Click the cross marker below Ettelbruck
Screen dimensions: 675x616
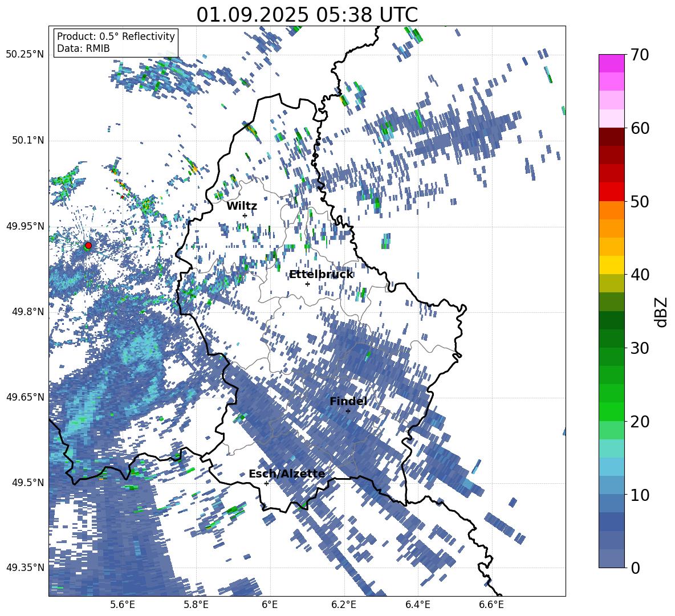(x=307, y=284)
